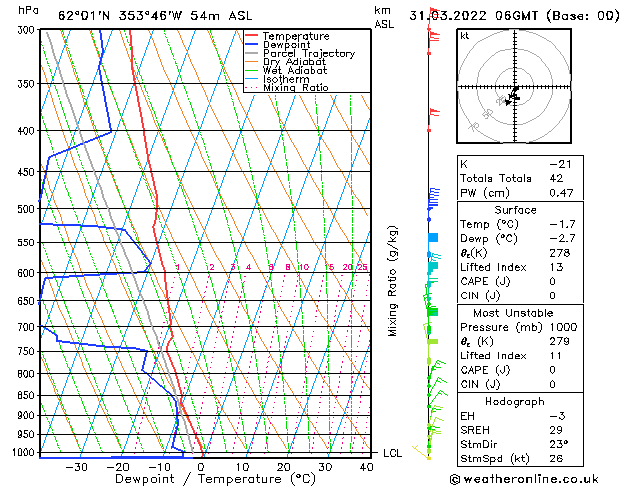Click the SREH value "29"
Viewport: 629px width, 486px height.
click(556, 430)
